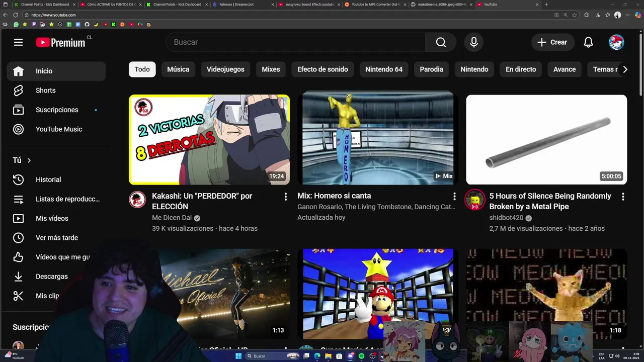
Task: Open the Crear menu
Action: pyautogui.click(x=552, y=42)
